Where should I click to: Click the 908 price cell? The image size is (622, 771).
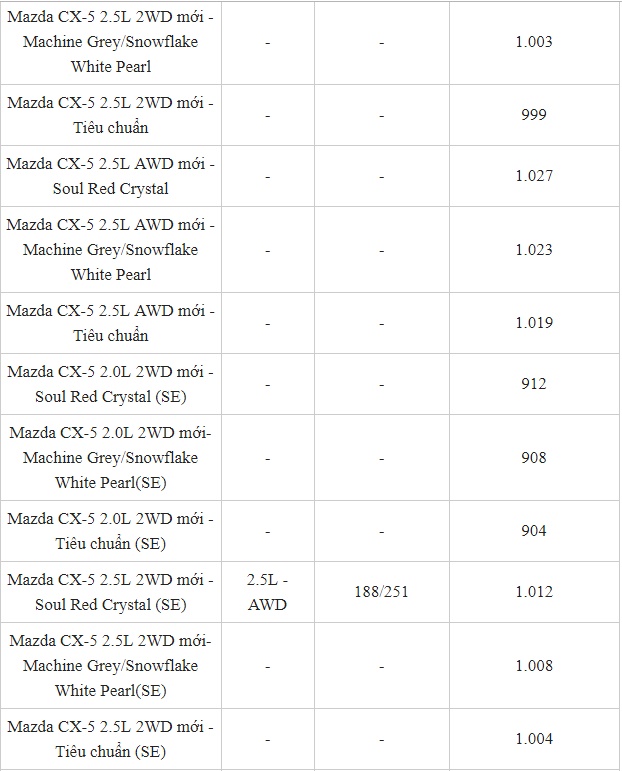pyautogui.click(x=533, y=458)
